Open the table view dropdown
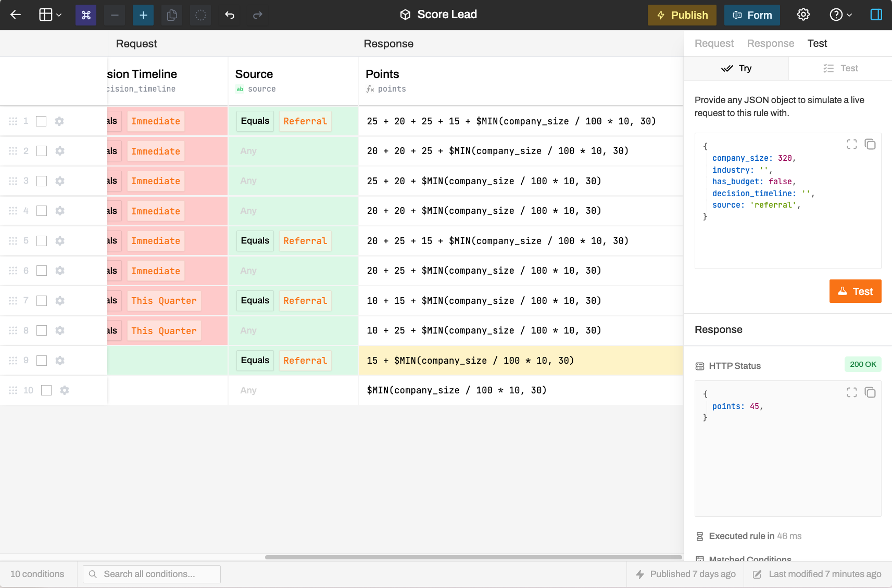The image size is (892, 588). coord(51,15)
